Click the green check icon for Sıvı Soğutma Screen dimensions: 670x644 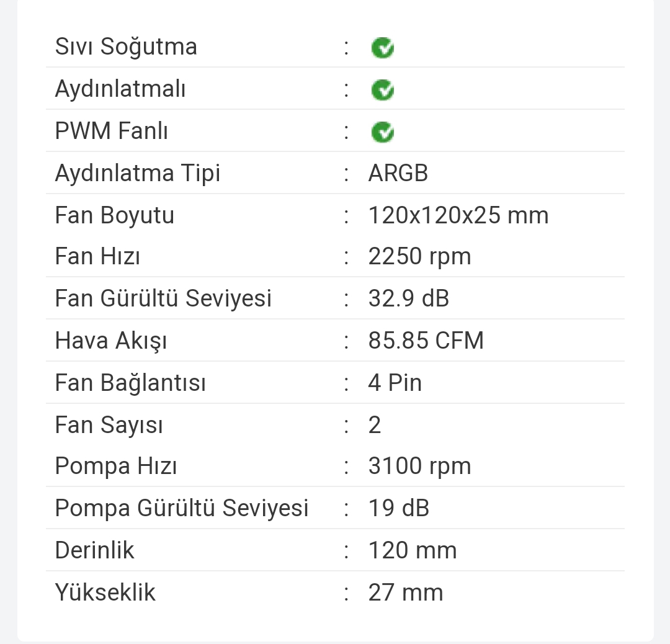(x=383, y=48)
